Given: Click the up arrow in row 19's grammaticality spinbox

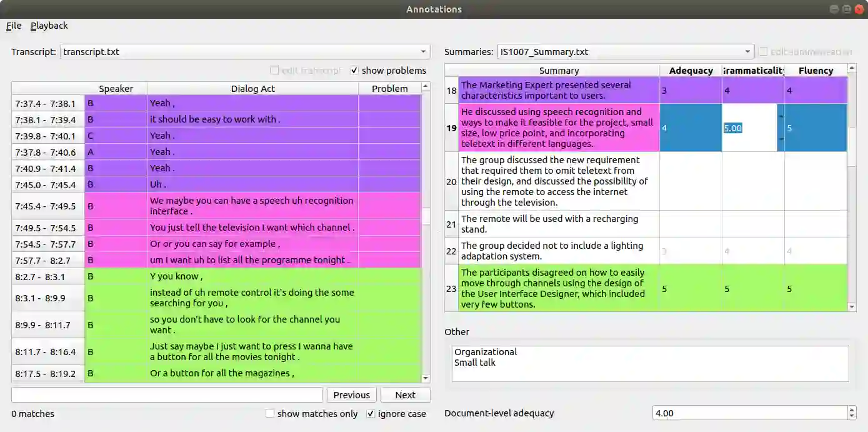Looking at the screenshot, I should [781, 117].
